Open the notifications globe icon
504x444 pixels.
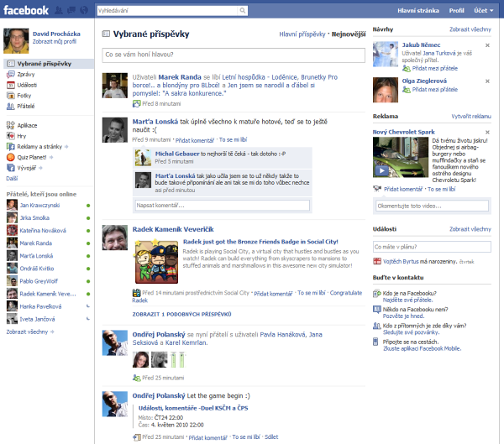pos(83,10)
